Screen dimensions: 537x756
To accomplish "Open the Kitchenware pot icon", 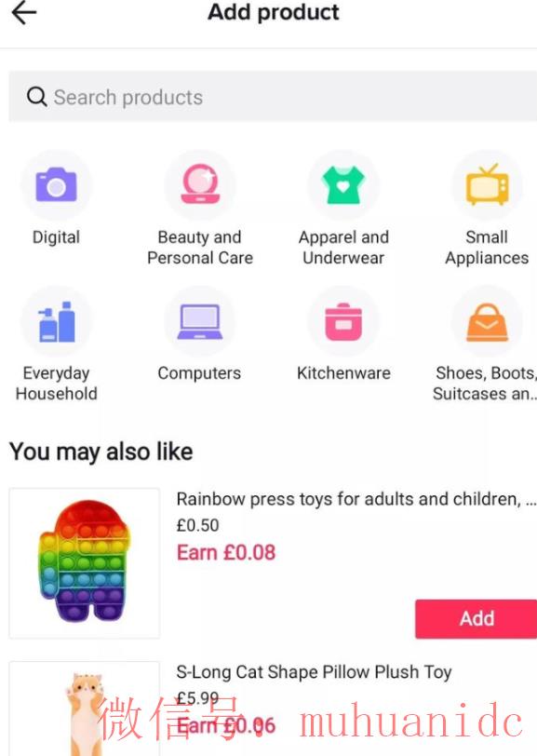I will 343,321.
